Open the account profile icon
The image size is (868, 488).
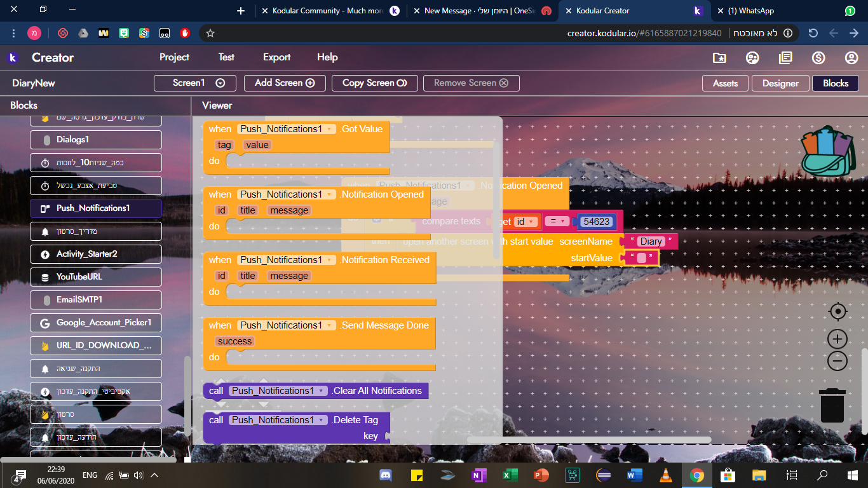[x=851, y=57]
